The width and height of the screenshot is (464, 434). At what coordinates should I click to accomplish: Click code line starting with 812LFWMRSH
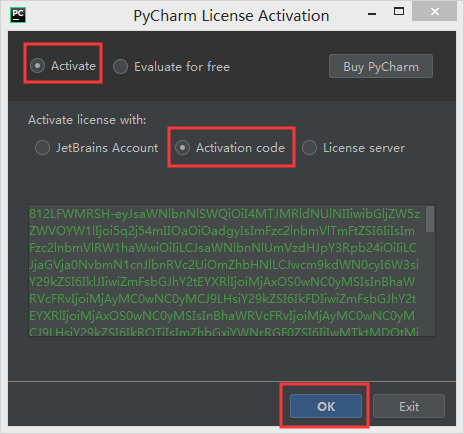224,214
